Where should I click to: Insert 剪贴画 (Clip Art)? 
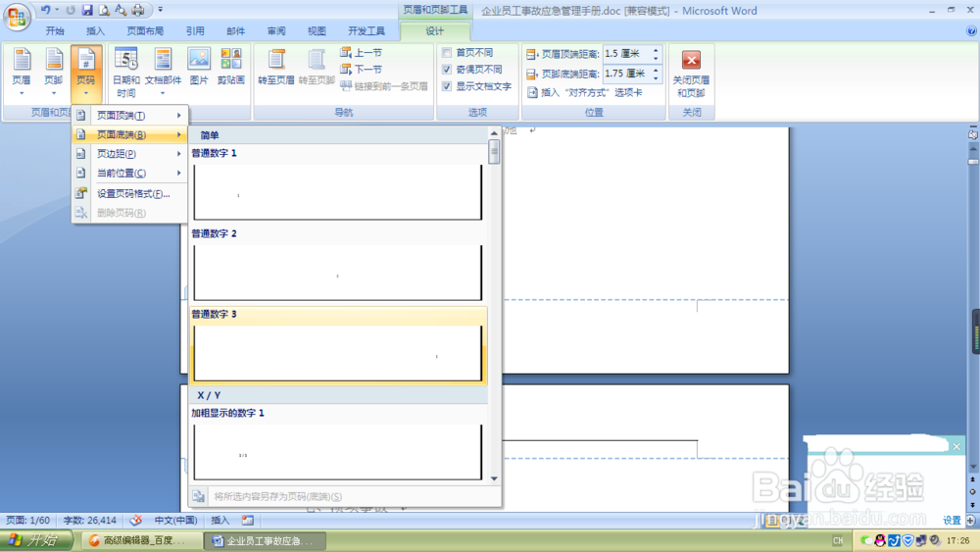coord(230,67)
